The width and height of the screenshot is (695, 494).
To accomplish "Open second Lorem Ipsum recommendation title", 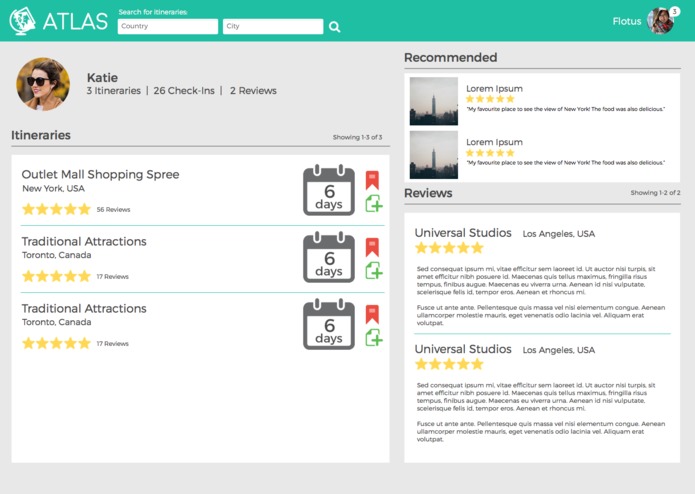I will click(x=494, y=142).
